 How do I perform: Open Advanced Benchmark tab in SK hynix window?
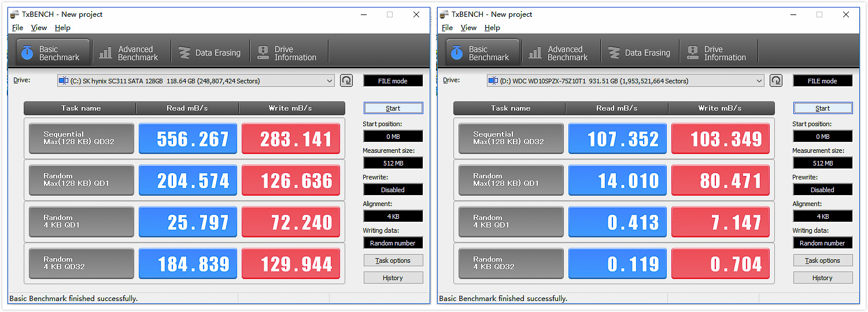click(129, 53)
